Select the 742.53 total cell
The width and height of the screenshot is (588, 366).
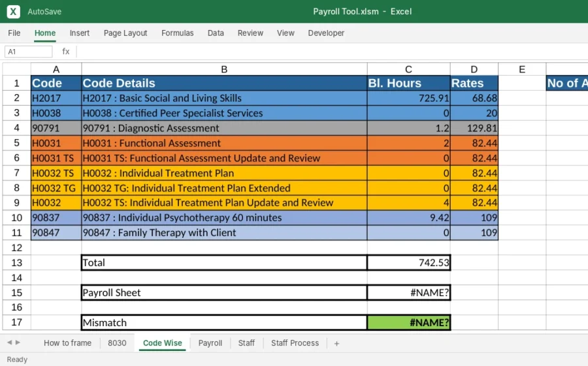pos(409,263)
